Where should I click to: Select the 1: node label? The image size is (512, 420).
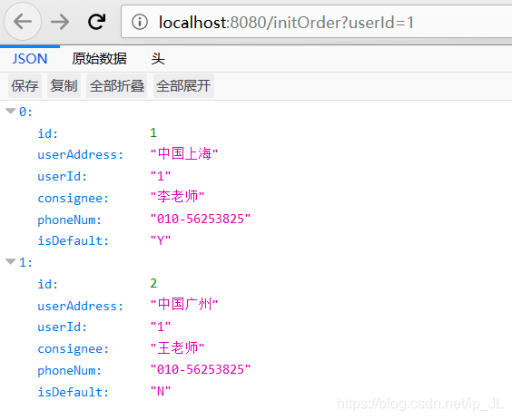pyautogui.click(x=25, y=262)
